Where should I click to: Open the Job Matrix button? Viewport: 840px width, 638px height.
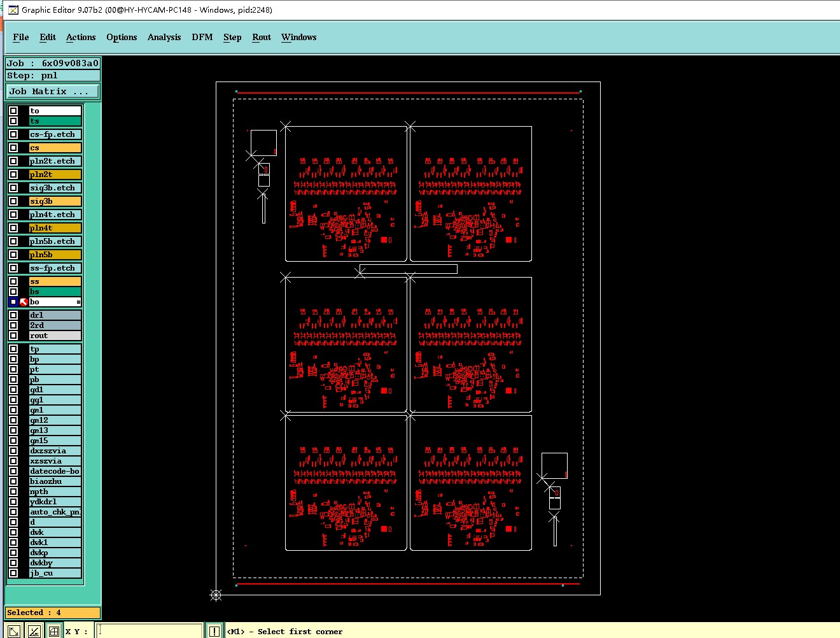click(x=53, y=92)
